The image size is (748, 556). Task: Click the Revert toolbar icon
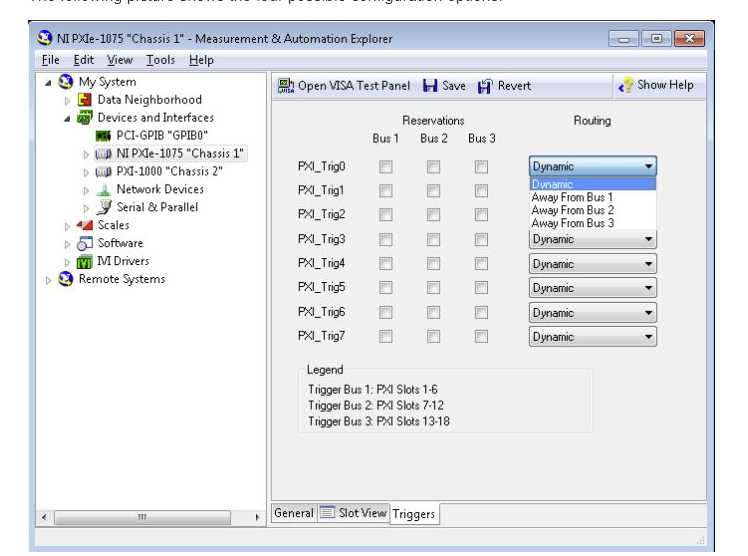pyautogui.click(x=485, y=86)
